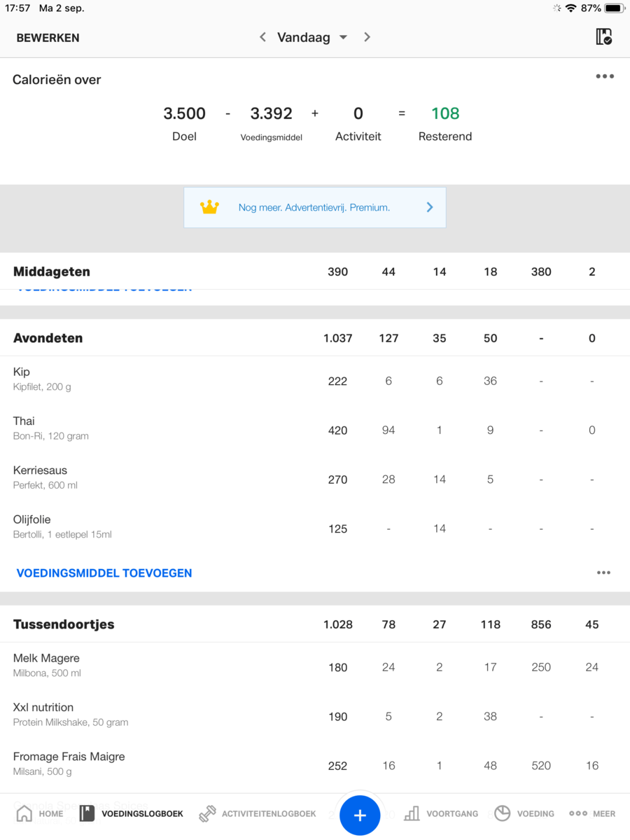Viewport: 630px width, 840px height.
Task: Open the Home tab icon
Action: 24,813
